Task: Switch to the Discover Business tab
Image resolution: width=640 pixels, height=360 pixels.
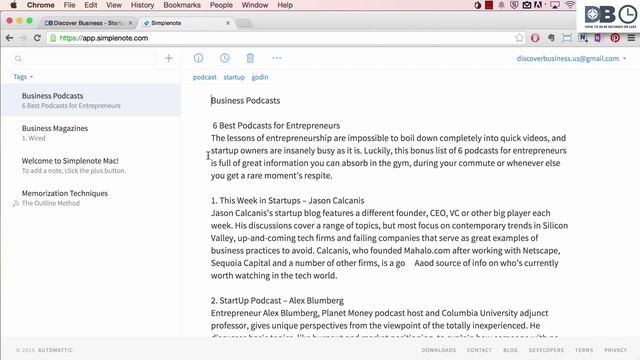Action: [x=88, y=23]
